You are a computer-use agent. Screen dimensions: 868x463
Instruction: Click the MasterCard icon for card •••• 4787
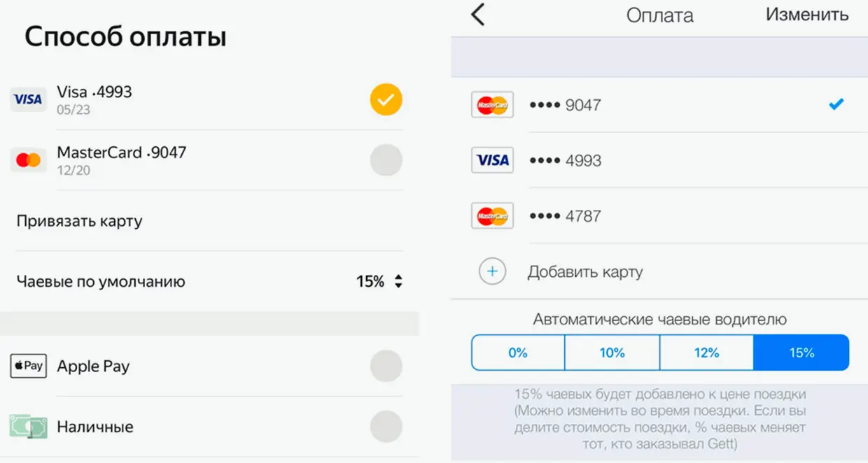492,216
